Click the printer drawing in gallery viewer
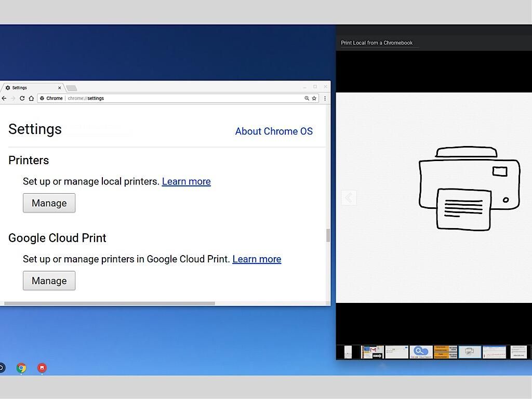532x399 pixels. coord(470,189)
